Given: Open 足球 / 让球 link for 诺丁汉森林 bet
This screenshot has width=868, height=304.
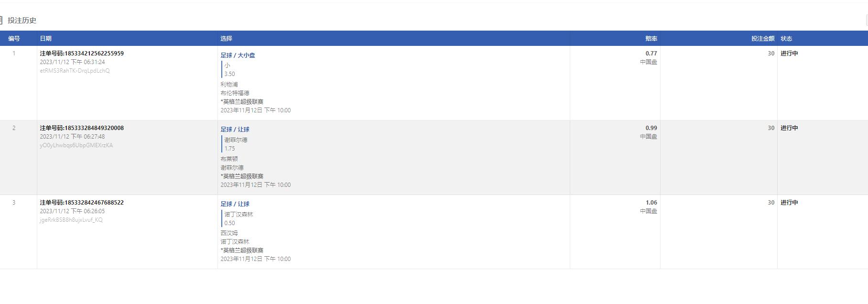Looking at the screenshot, I should tap(235, 204).
